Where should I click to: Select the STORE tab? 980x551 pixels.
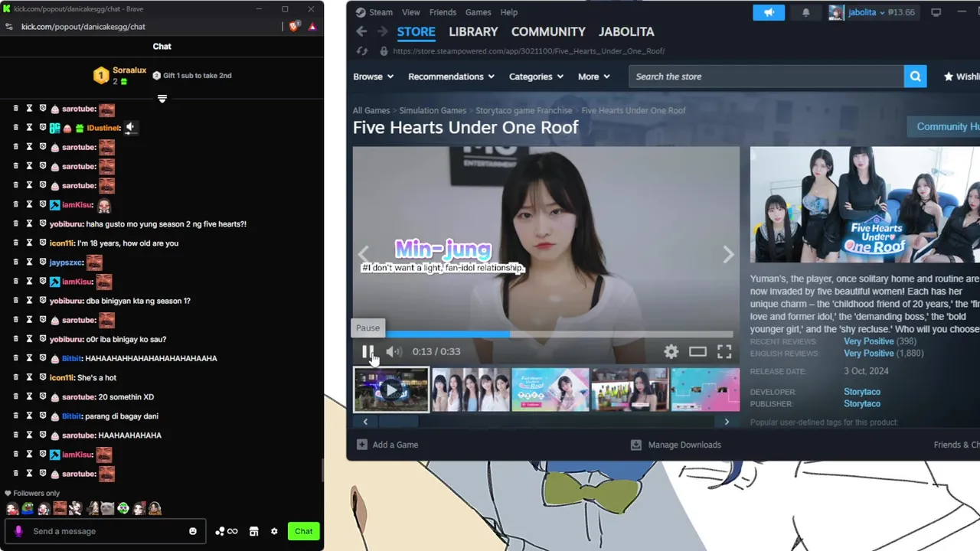point(416,32)
